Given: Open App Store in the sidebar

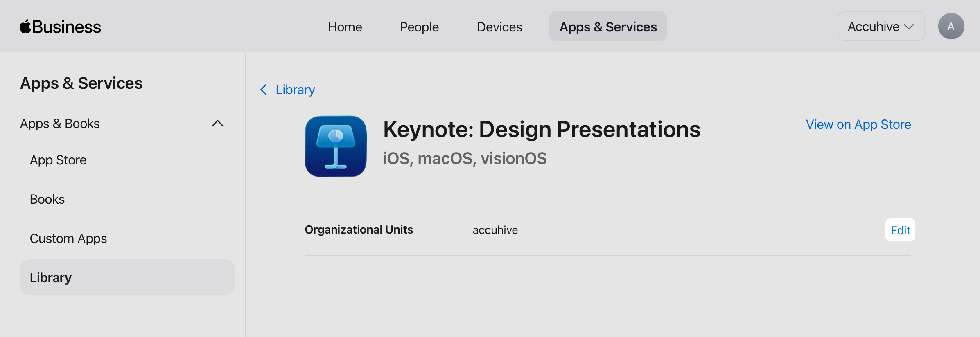Looking at the screenshot, I should [58, 160].
